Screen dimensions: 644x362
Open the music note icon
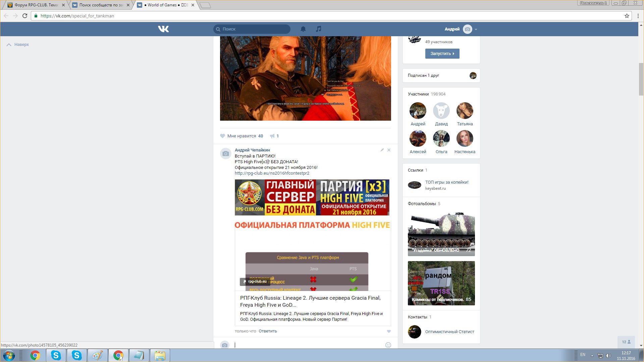pos(319,29)
